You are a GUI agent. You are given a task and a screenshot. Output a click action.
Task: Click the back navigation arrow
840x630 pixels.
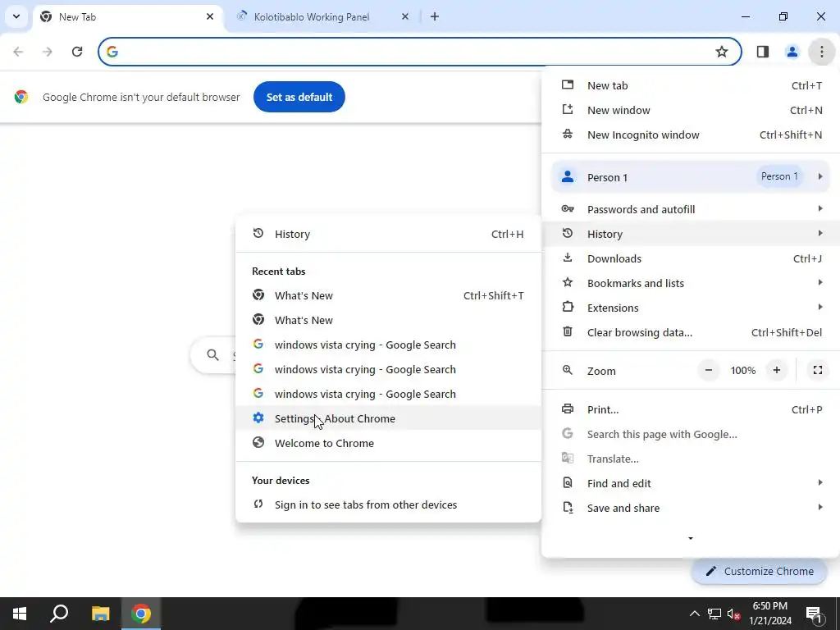18,52
